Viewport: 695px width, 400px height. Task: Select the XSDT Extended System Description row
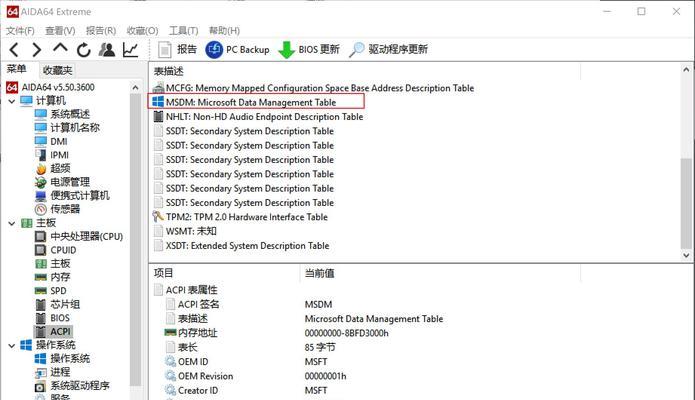coord(241,246)
